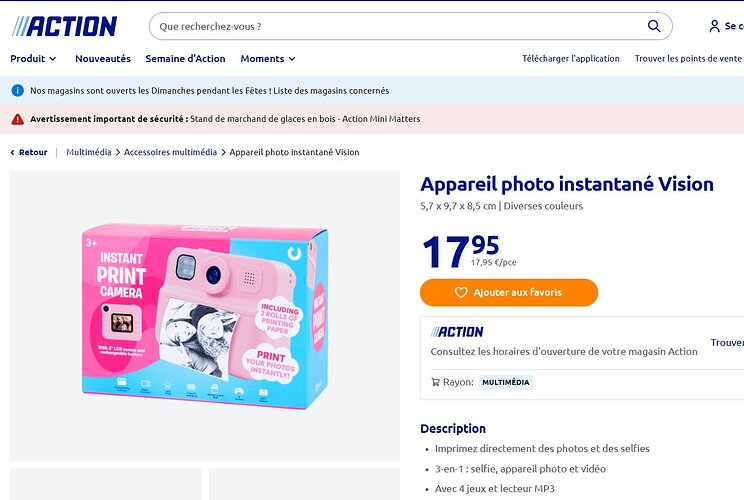Click the Action store logo in card
Image resolution: width=744 pixels, height=500 pixels.
[457, 332]
